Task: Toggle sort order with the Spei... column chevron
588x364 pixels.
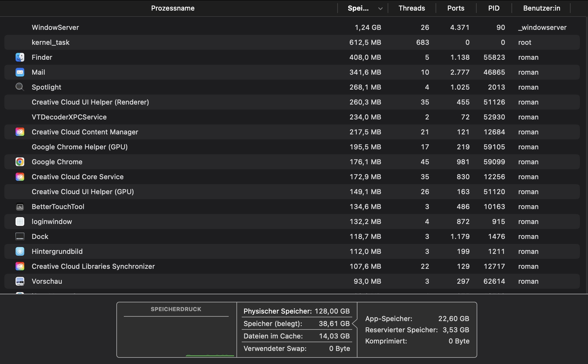Action: click(x=380, y=9)
